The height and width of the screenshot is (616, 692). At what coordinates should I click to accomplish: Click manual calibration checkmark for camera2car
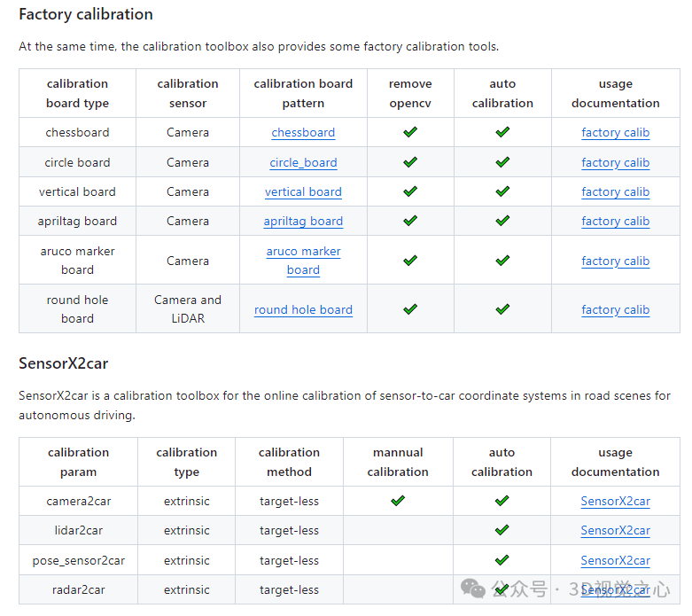398,501
